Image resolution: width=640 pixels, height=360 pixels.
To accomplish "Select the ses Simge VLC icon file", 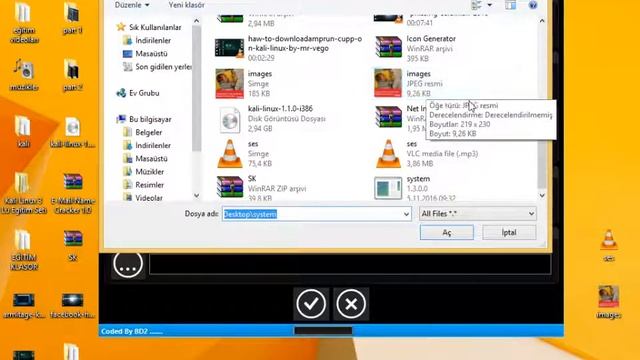I will point(245,153).
